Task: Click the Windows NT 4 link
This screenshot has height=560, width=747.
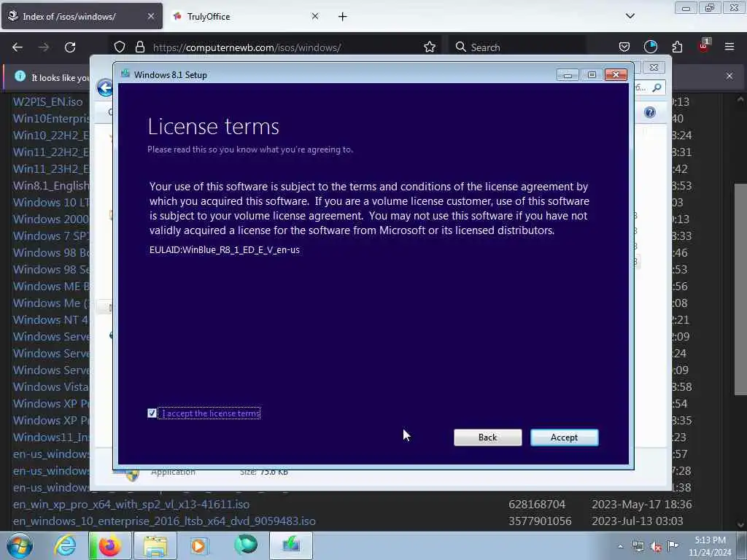Action: click(50, 319)
